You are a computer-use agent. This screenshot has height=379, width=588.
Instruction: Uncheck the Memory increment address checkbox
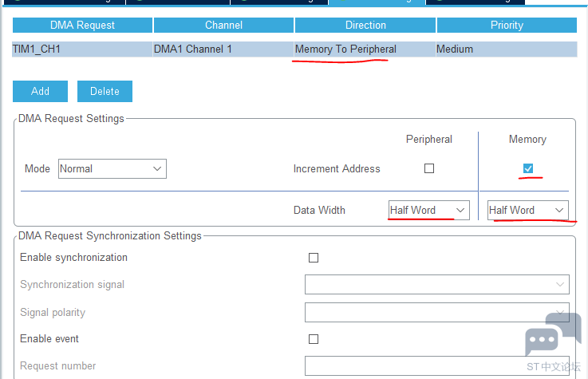(x=527, y=168)
